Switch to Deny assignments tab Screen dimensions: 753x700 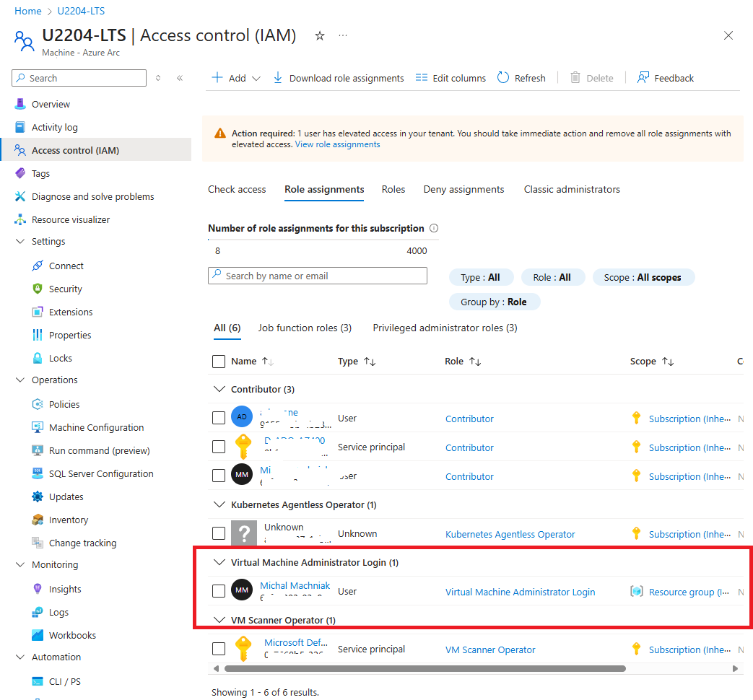464,189
